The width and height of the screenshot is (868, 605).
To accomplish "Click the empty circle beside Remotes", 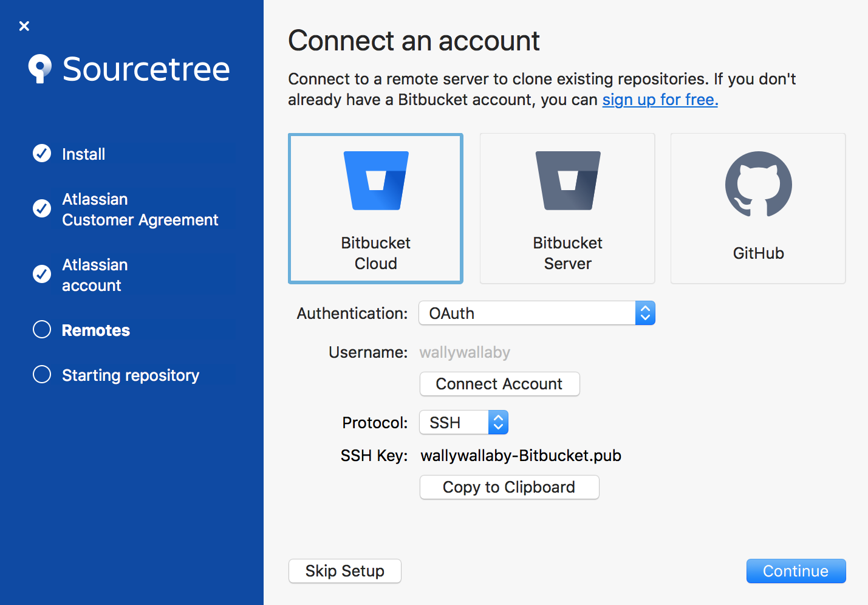I will [x=41, y=329].
